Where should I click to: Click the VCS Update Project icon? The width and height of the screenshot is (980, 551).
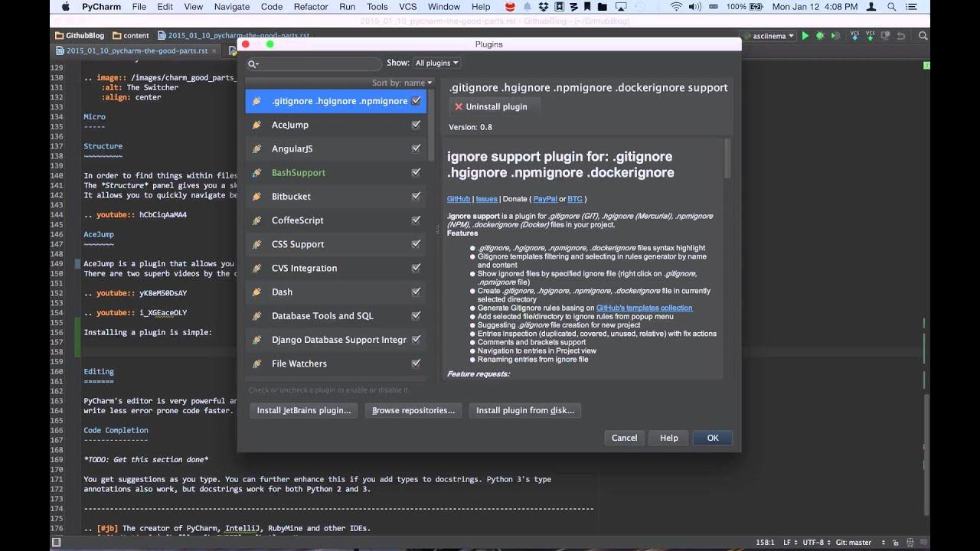(855, 36)
